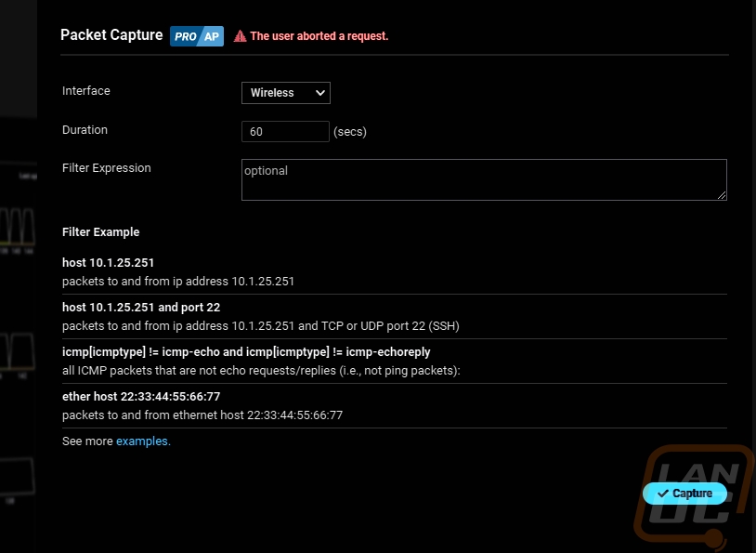Open the Interface dropdown showing Wireless
This screenshot has height=553, width=756.
tap(285, 93)
